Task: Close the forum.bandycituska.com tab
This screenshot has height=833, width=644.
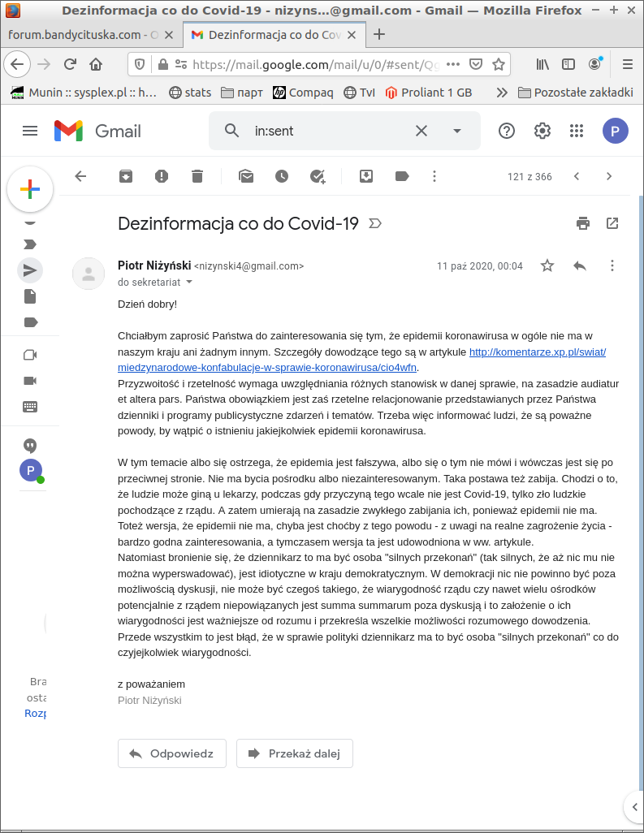Action: 169,35
